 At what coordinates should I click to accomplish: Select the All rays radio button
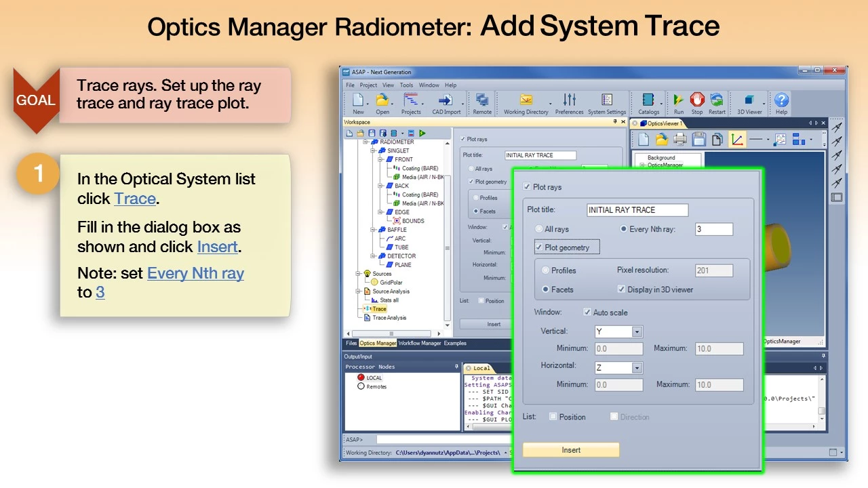[x=540, y=229]
